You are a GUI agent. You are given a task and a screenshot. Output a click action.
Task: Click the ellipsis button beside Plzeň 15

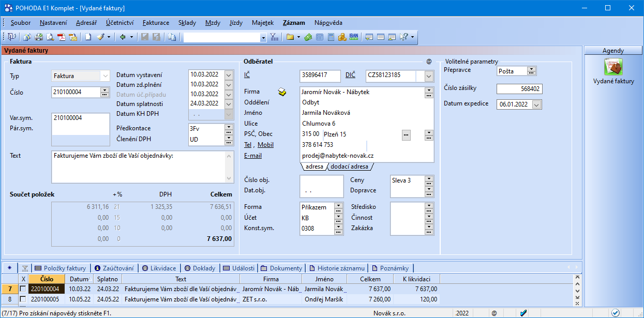click(x=407, y=134)
